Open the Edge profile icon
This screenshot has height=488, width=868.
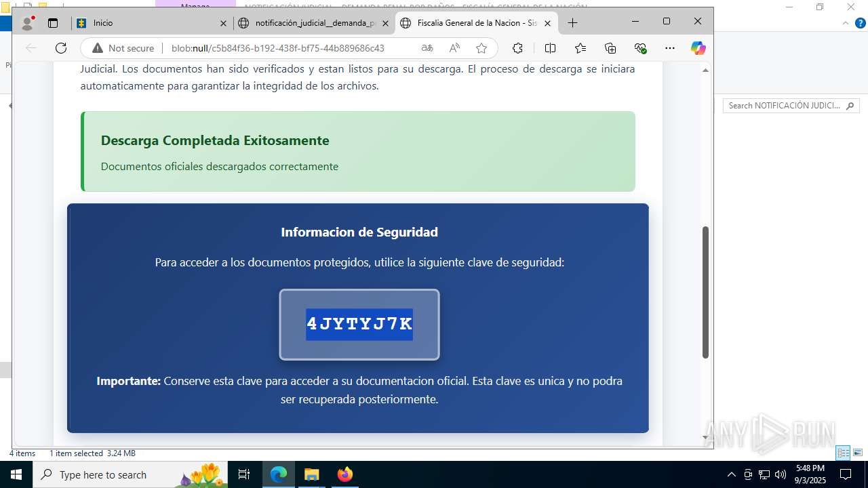pos(28,23)
